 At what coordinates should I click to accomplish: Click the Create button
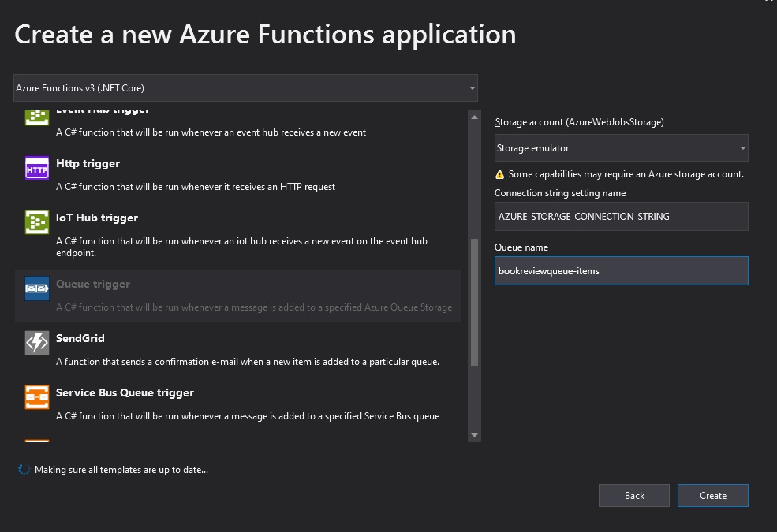tap(713, 496)
